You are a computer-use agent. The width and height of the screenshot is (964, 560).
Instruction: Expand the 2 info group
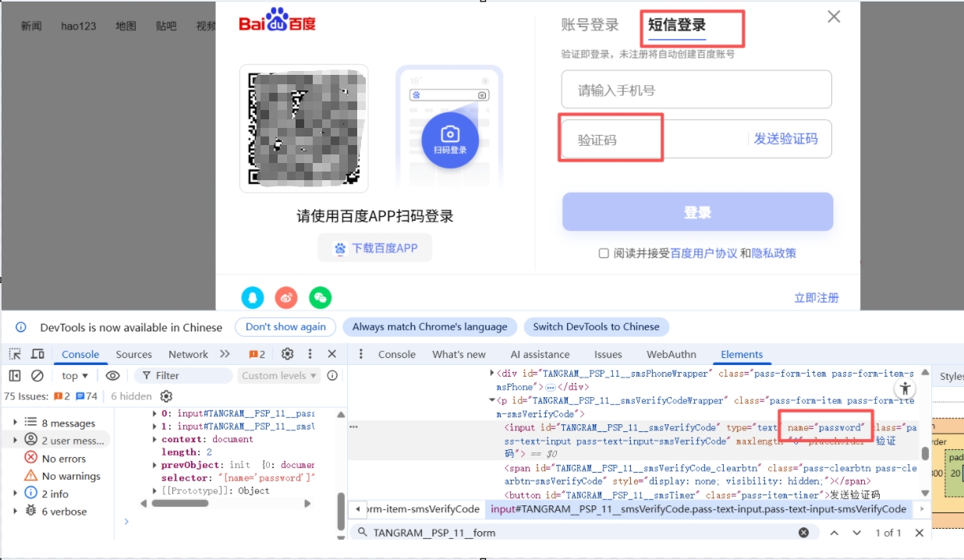coord(16,493)
